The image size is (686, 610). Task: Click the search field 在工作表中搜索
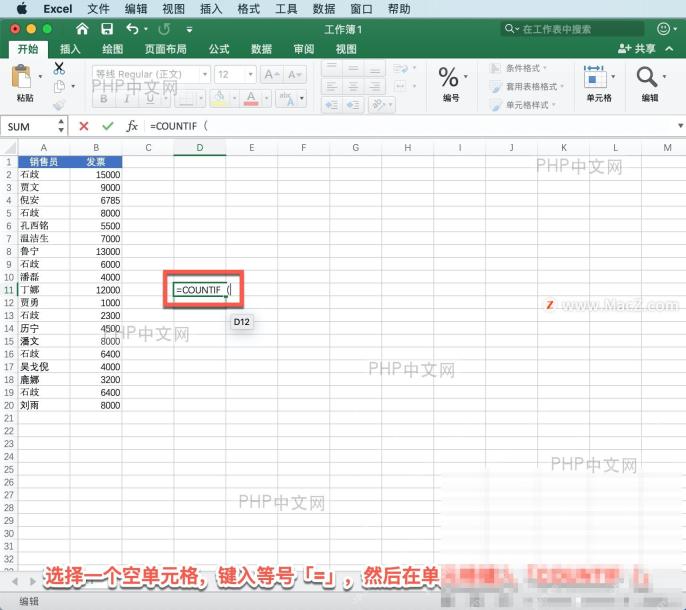[572, 29]
